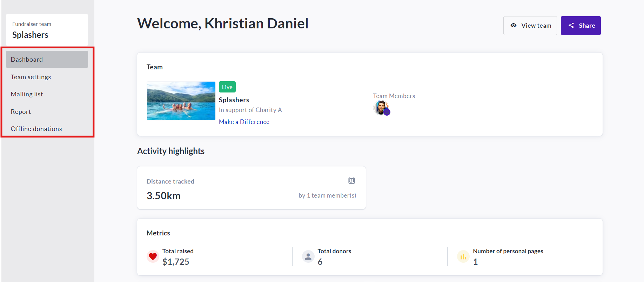Click the map icon in Distance tracked card
644x282 pixels.
tap(351, 181)
